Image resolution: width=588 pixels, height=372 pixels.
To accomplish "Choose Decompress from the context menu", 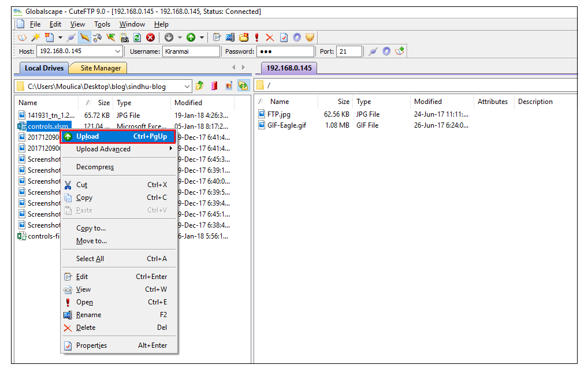I will click(118, 167).
